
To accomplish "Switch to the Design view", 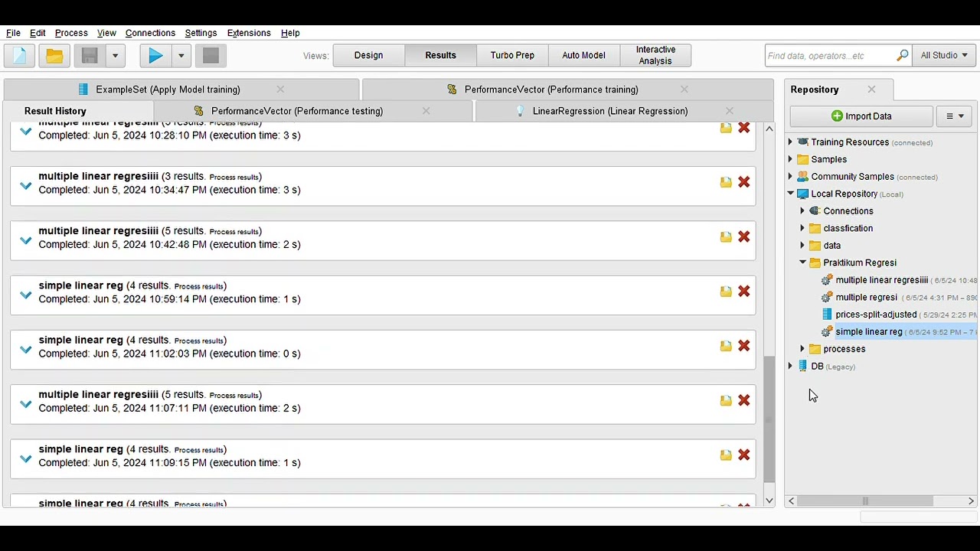I will 368,55.
